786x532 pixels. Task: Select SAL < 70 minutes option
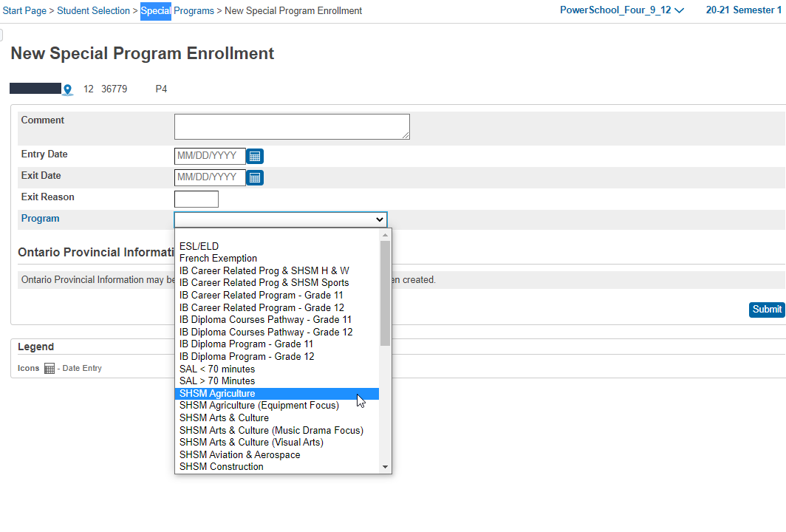click(x=217, y=369)
